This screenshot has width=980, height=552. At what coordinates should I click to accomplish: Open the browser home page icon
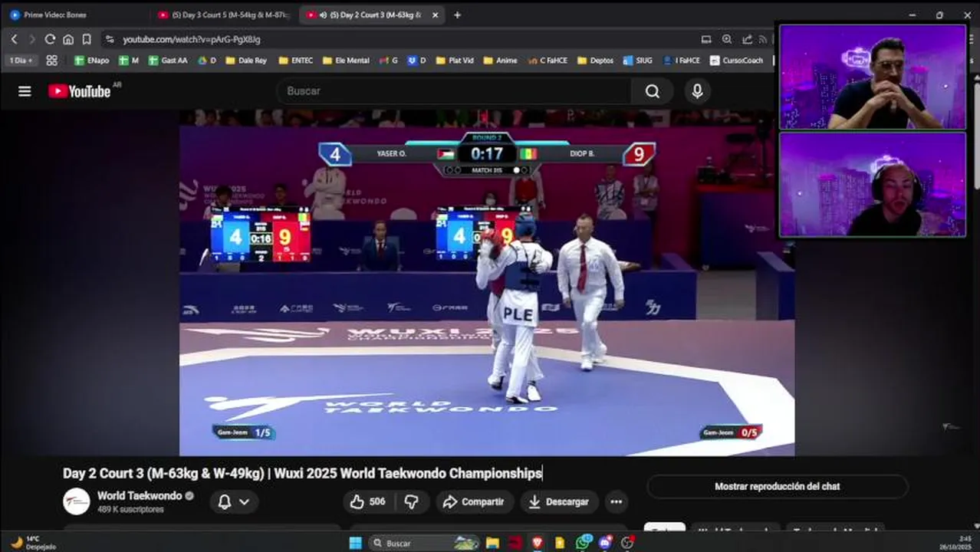tap(68, 39)
